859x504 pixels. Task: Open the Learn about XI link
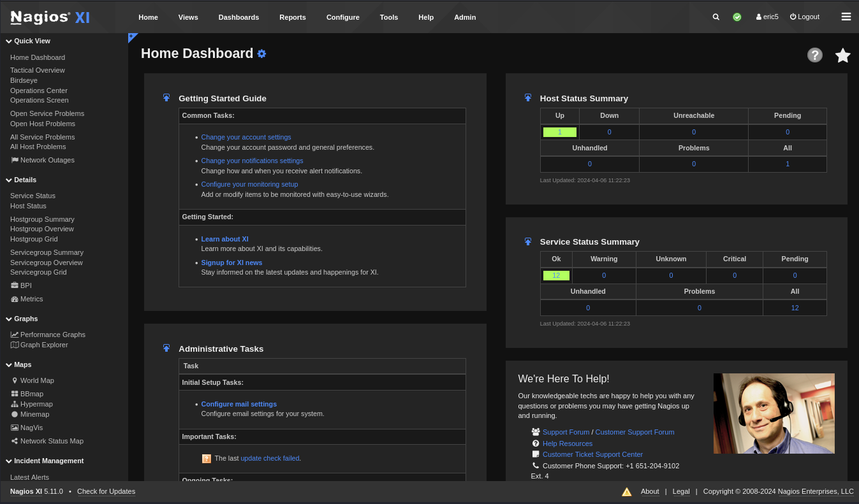[224, 239]
